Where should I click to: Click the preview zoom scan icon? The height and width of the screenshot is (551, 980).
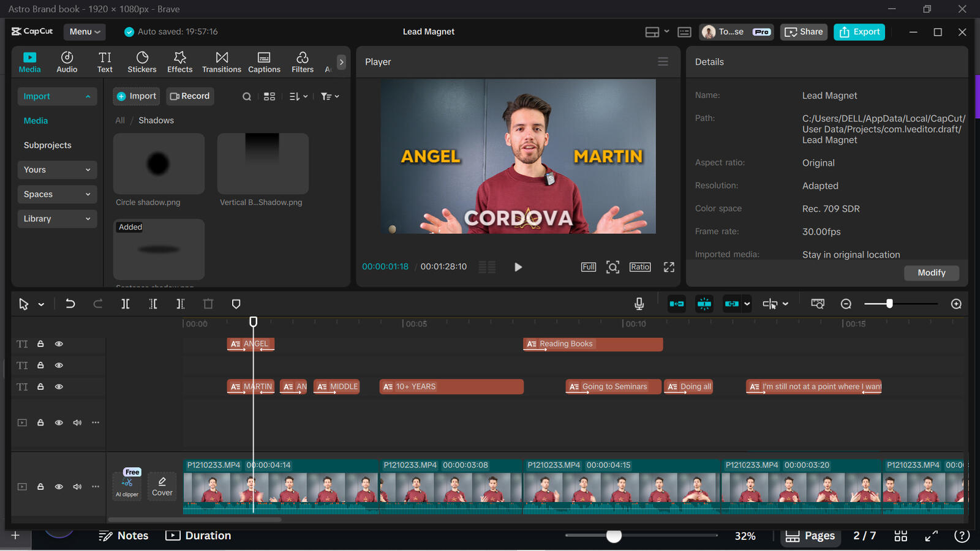pos(612,267)
